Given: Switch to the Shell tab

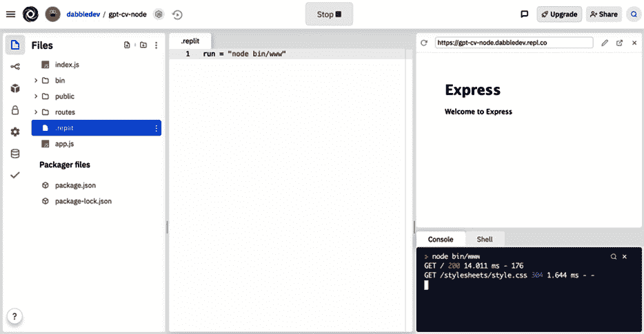Looking at the screenshot, I should click(485, 239).
